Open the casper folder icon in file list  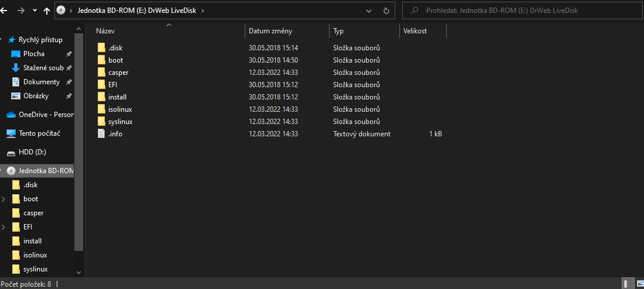coord(102,73)
